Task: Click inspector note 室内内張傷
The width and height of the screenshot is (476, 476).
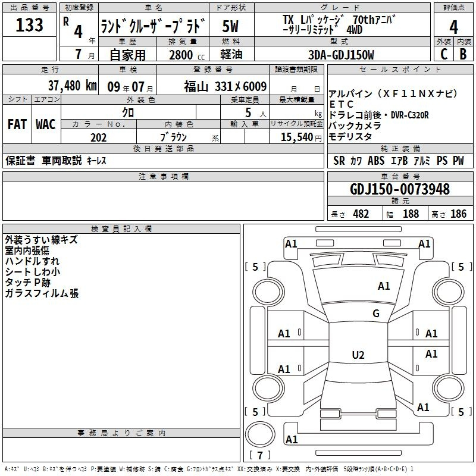Action: 27,250
